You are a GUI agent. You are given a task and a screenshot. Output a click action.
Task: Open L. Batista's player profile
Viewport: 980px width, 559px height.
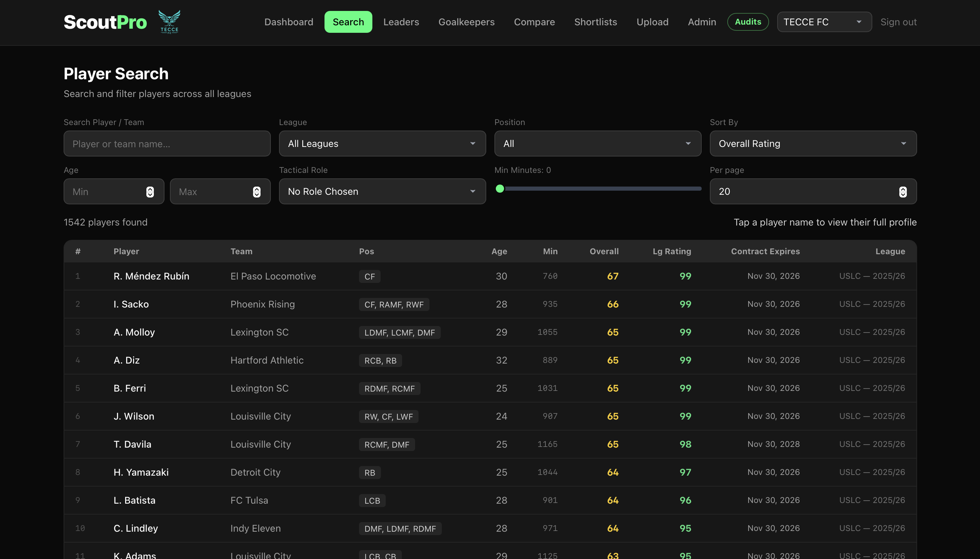pyautogui.click(x=134, y=500)
